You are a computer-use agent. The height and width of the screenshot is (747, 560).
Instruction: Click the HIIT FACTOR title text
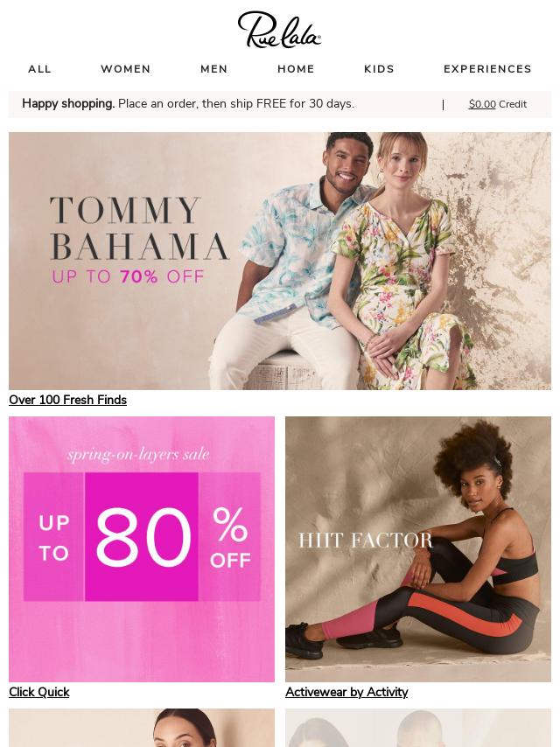pos(365,541)
